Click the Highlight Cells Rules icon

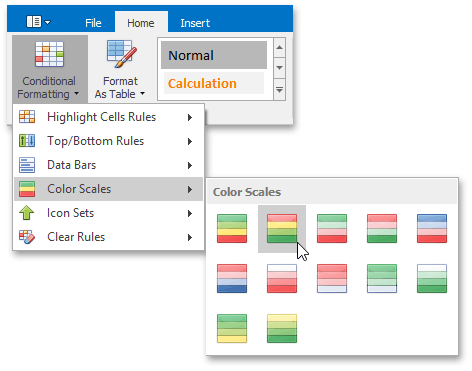(x=27, y=117)
